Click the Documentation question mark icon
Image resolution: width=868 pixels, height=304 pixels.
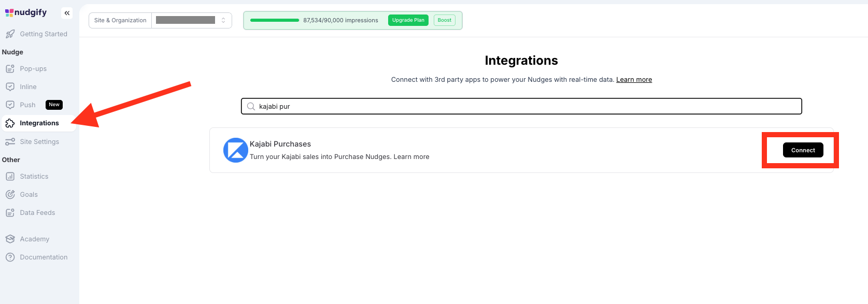[10, 257]
